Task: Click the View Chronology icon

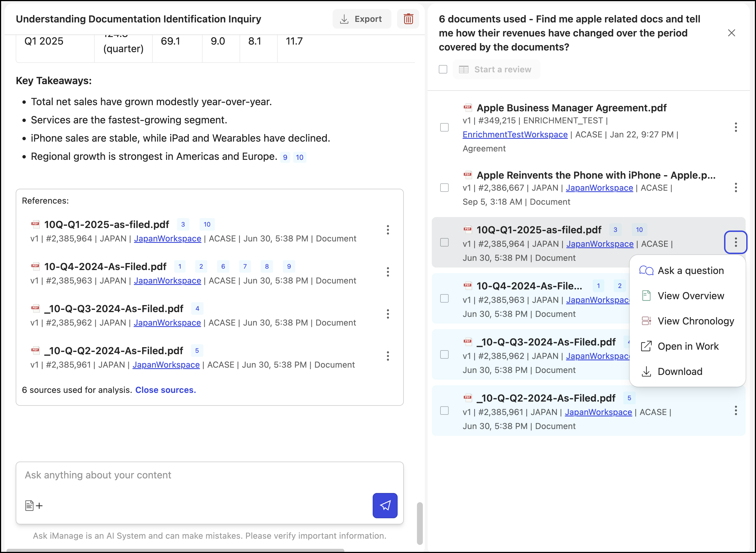Action: click(646, 321)
